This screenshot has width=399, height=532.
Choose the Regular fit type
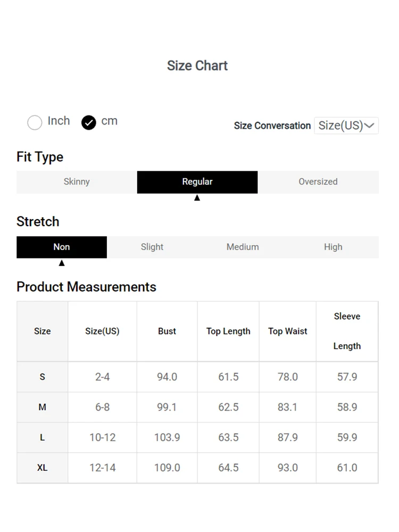point(197,182)
